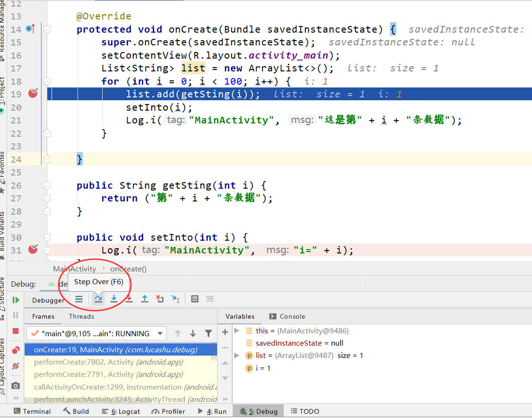Click the frames filter funnel icon

point(209,333)
